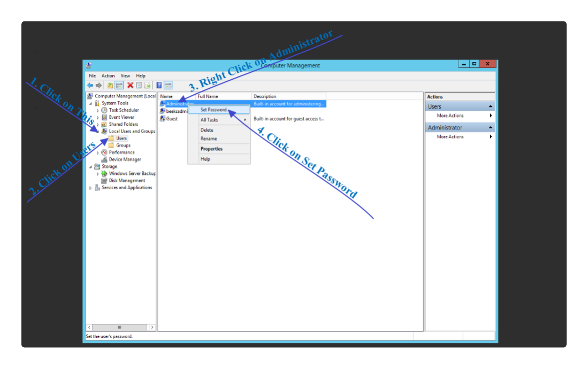The height and width of the screenshot is (369, 588).
Task: Click the Shared Folders icon in the tree
Action: tap(104, 124)
